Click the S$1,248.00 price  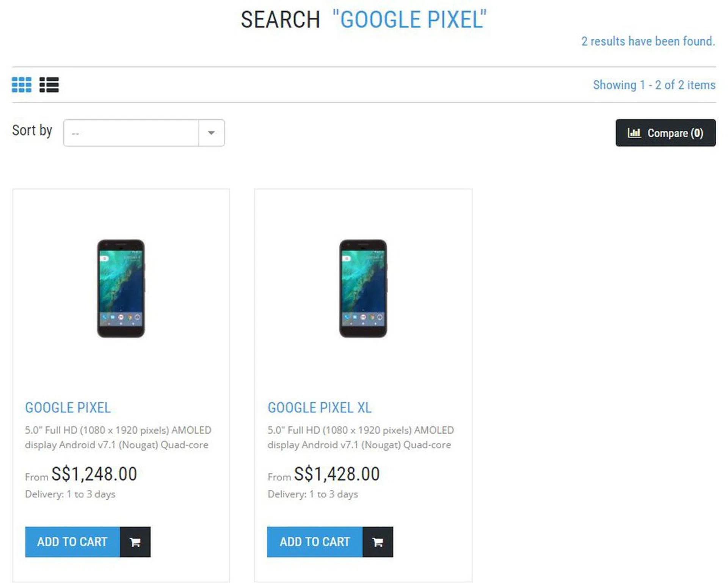94,474
